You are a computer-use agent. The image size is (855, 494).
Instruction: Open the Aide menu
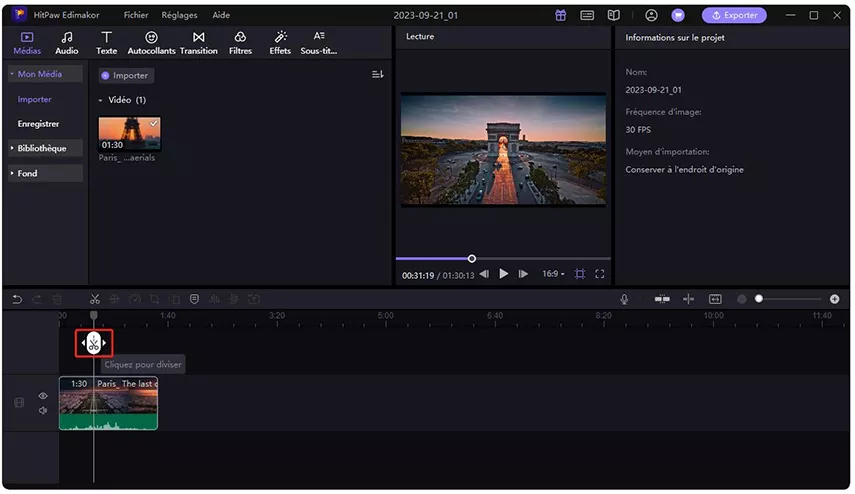pyautogui.click(x=221, y=15)
